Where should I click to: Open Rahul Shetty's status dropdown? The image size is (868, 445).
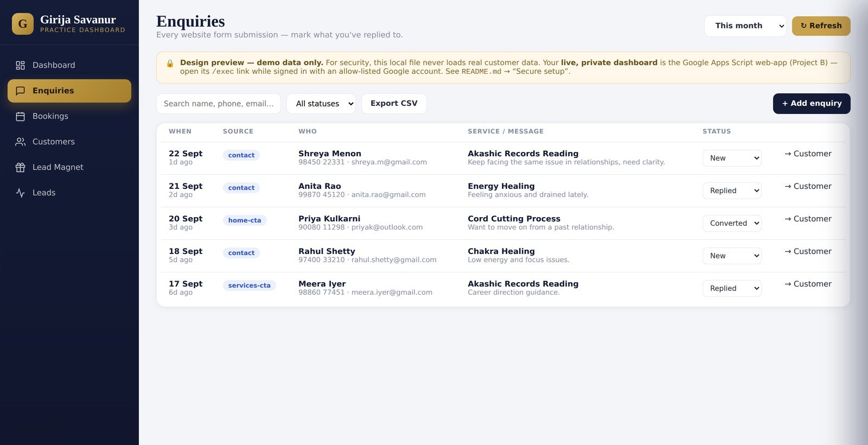pyautogui.click(x=732, y=256)
